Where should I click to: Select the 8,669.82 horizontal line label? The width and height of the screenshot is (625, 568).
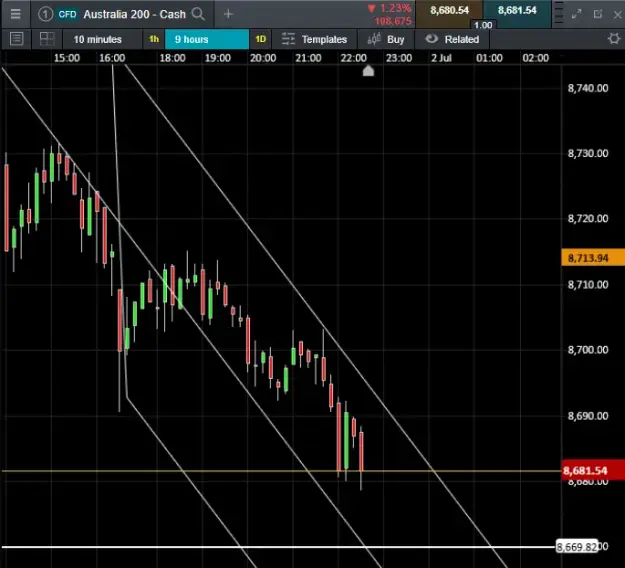577,547
